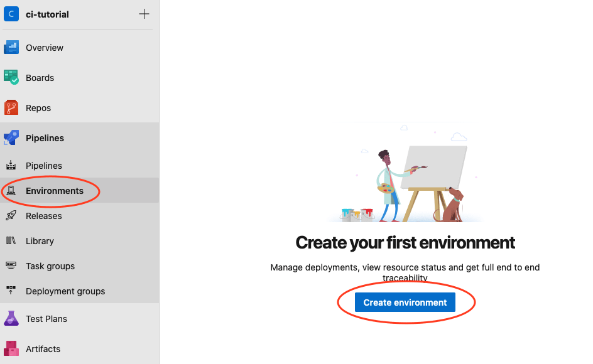This screenshot has width=593, height=364.
Task: Open the Pipelines sub-item
Action: [x=44, y=166]
